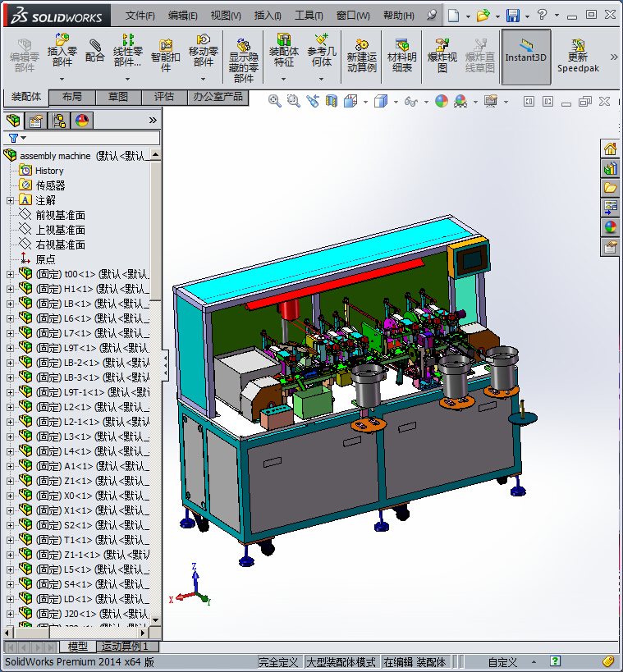Click the SolidWorks Resources home icon
This screenshot has width=623, height=672.
610,149
